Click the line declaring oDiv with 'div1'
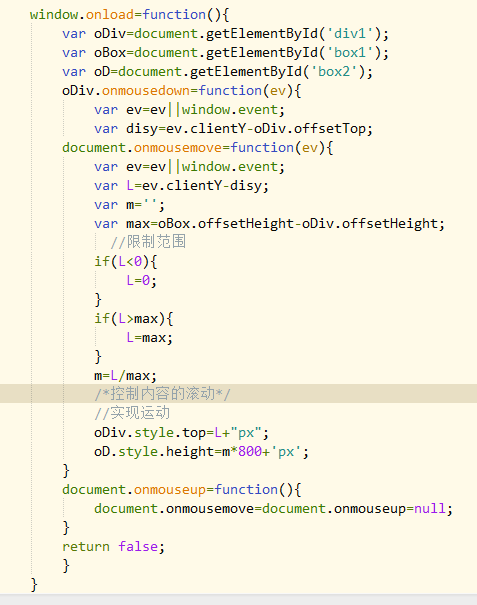The image size is (477, 605). [225, 34]
